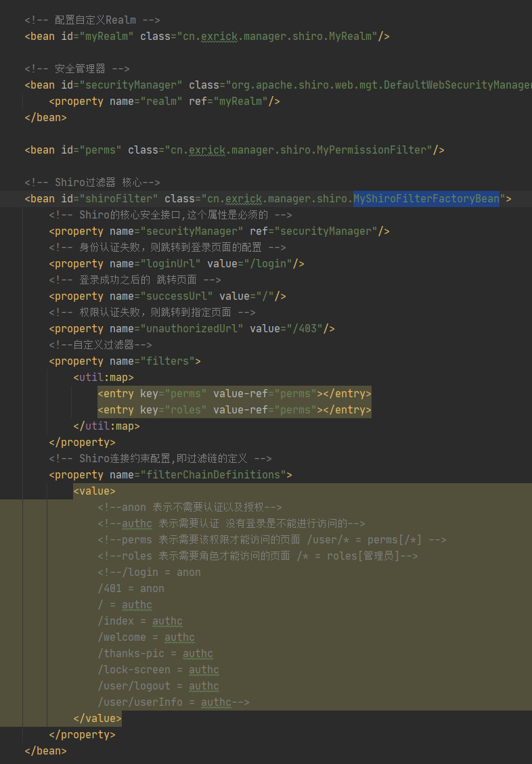The image size is (532, 764).
Task: Click the line '/401 = anon'
Action: coord(131,589)
